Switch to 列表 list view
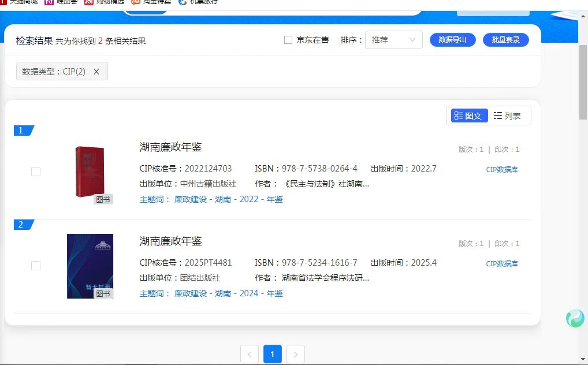 508,116
